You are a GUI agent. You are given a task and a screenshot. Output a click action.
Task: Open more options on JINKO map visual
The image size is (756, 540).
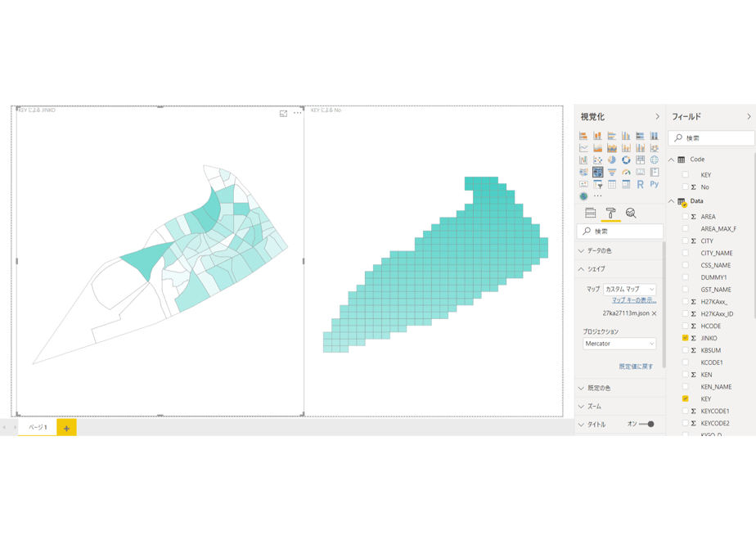point(298,113)
